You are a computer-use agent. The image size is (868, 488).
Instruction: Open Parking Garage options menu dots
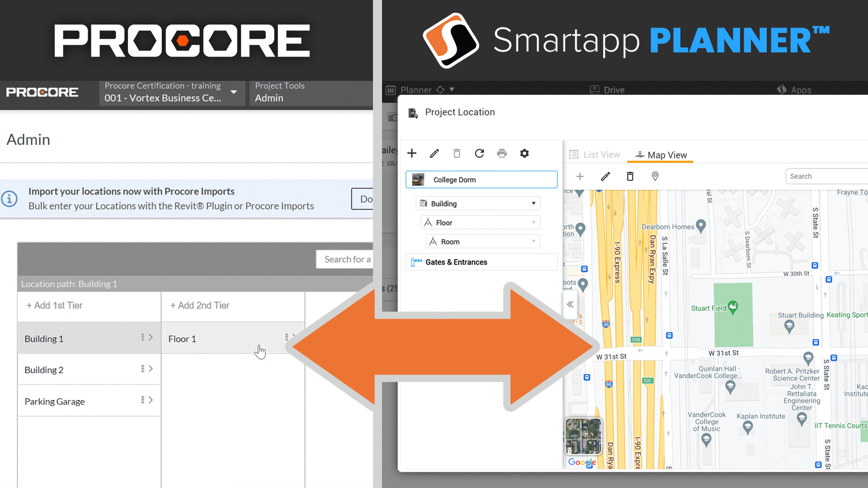tap(143, 400)
